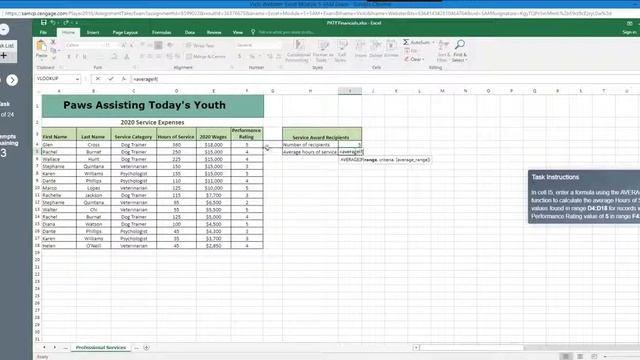Click the AVERAGEIF function tooltip name
This screenshot has width=640, height=360.
click(351, 160)
